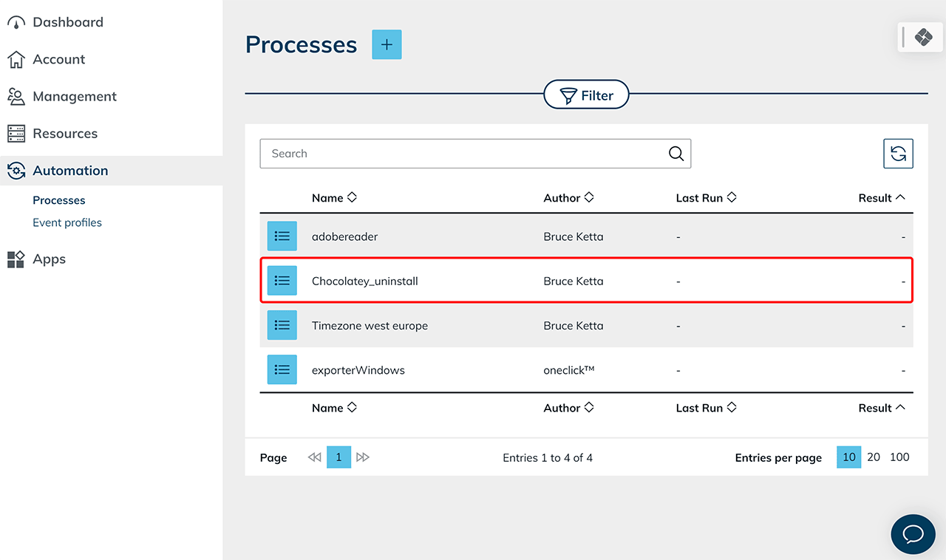Viewport: 946px width, 560px height.
Task: Open the list menu for Chocolatey_uninstall
Action: (x=282, y=281)
